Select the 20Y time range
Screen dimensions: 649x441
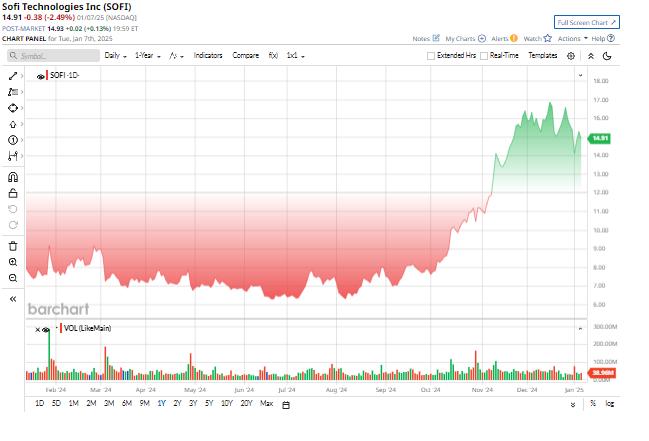(x=246, y=403)
